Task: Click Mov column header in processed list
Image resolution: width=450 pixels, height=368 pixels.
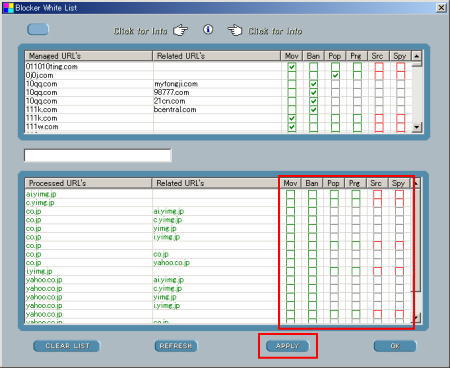Action: point(290,183)
